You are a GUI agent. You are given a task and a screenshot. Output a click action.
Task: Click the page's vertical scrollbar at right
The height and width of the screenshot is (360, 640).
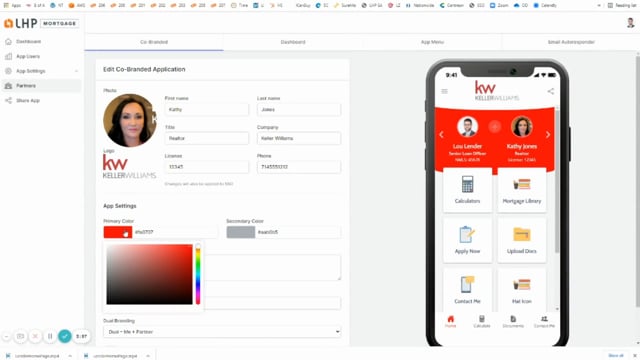(638, 182)
